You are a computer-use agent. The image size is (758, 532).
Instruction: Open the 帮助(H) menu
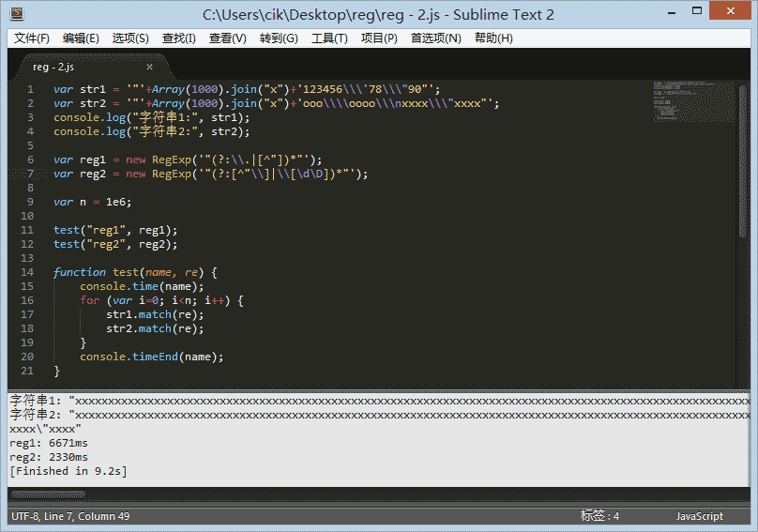pyautogui.click(x=493, y=38)
